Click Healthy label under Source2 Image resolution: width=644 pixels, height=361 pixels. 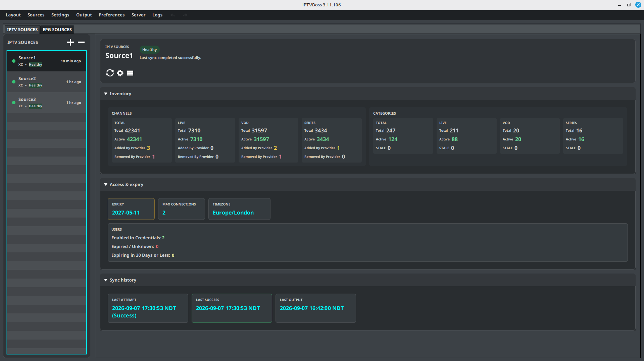click(35, 85)
